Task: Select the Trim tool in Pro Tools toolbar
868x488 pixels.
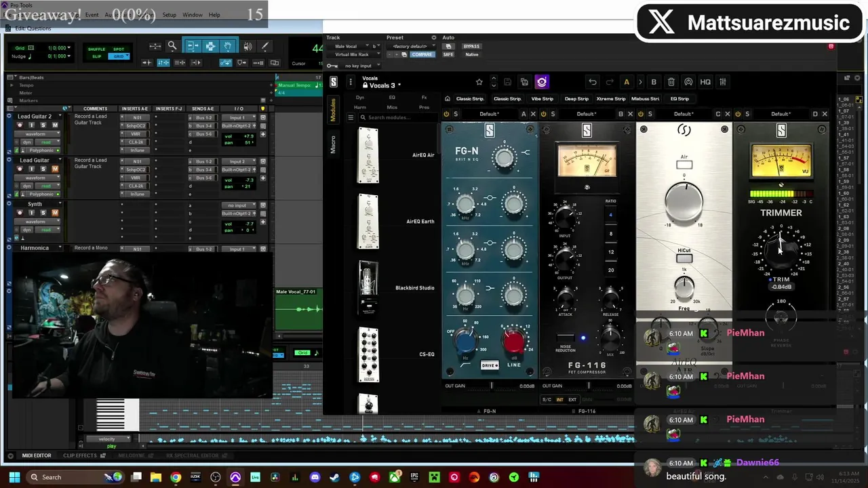Action: point(193,46)
